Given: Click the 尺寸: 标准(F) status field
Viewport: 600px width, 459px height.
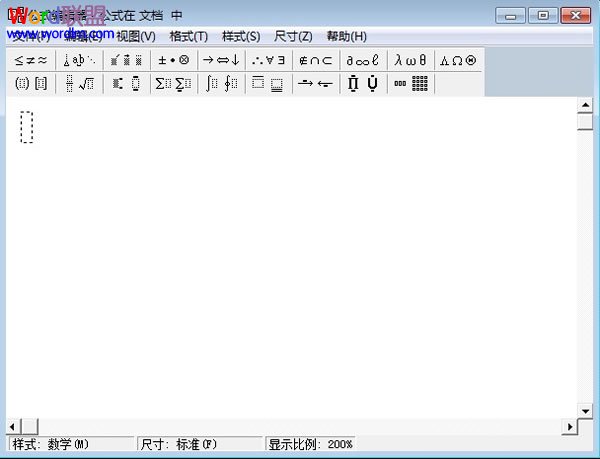Looking at the screenshot, I should [x=199, y=444].
